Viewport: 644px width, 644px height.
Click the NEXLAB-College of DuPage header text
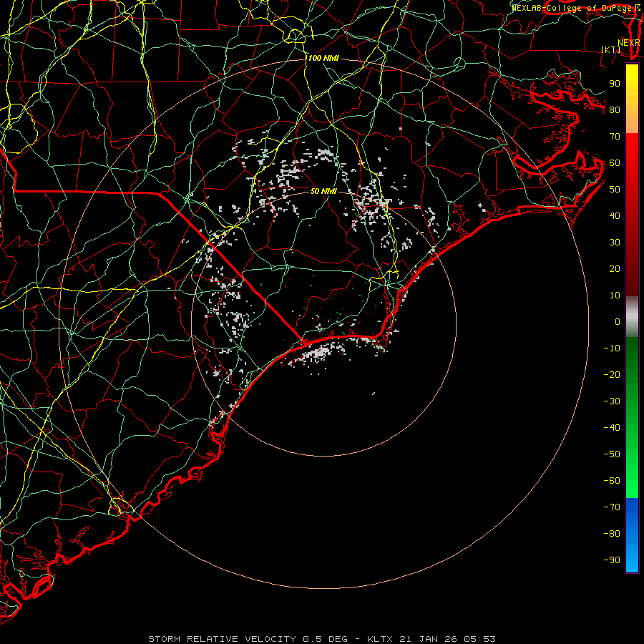[x=573, y=8]
